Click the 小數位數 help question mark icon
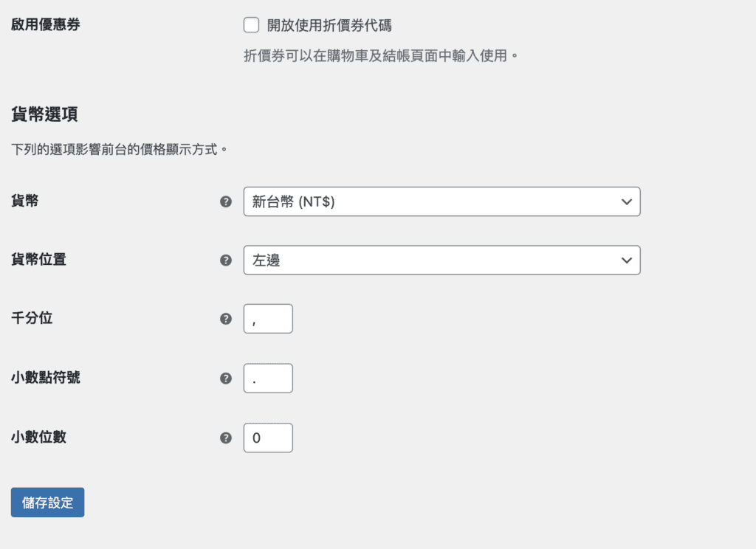Screen dimensions: 756x549 coord(225,437)
